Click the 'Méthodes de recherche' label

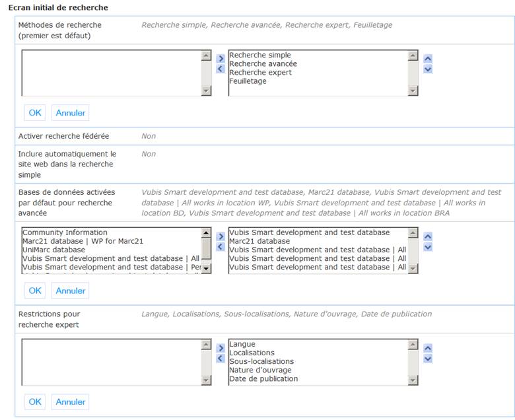(60, 30)
